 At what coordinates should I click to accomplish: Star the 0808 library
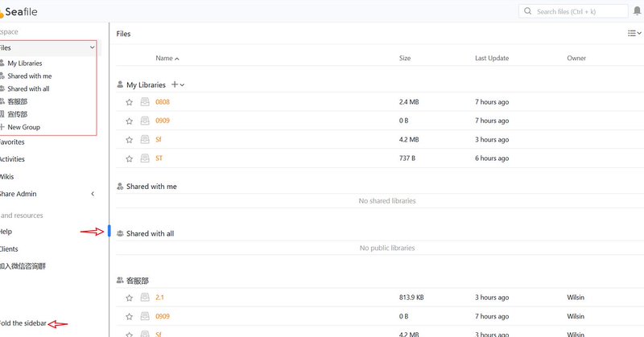[x=130, y=102]
